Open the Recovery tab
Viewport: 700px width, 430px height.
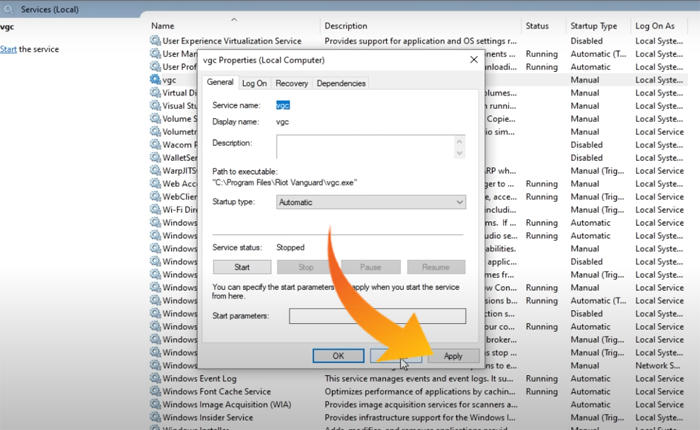point(291,83)
